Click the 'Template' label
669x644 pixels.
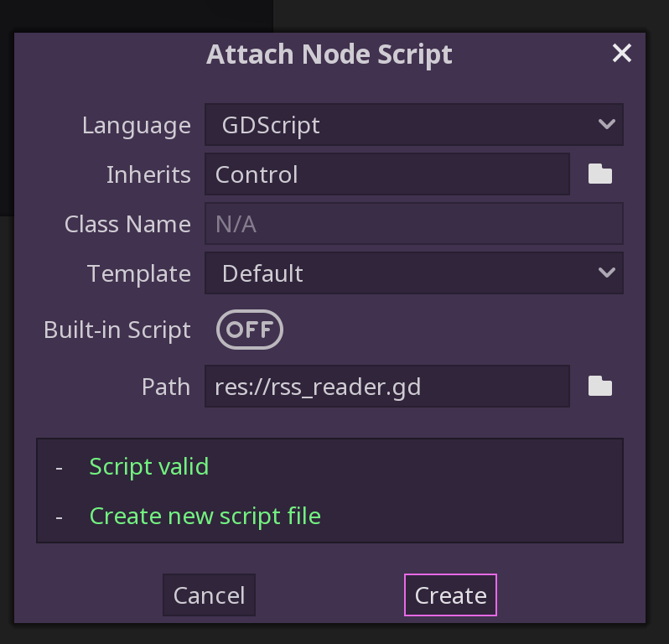tap(139, 273)
